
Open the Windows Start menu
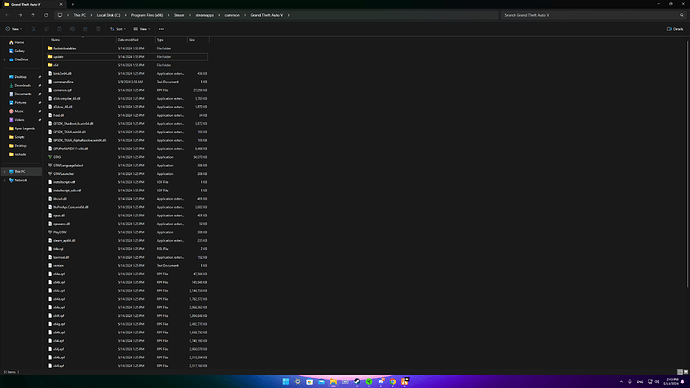click(x=286, y=381)
